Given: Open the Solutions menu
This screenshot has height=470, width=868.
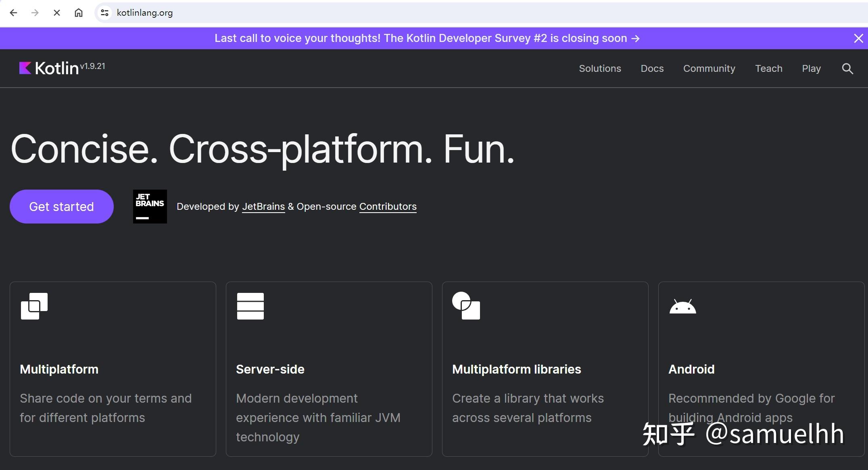Looking at the screenshot, I should pyautogui.click(x=600, y=69).
